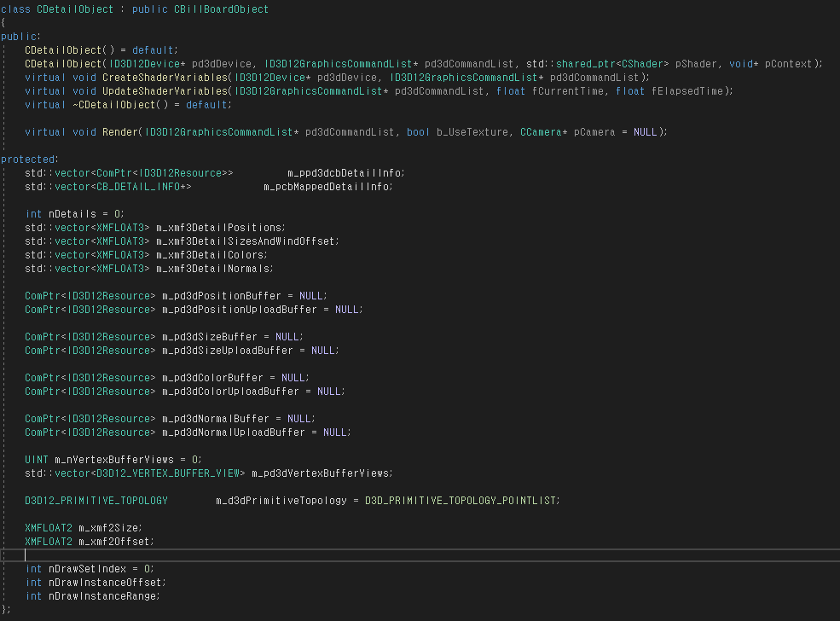Click m_pd3dNormalUploadBuffer member

(234, 432)
